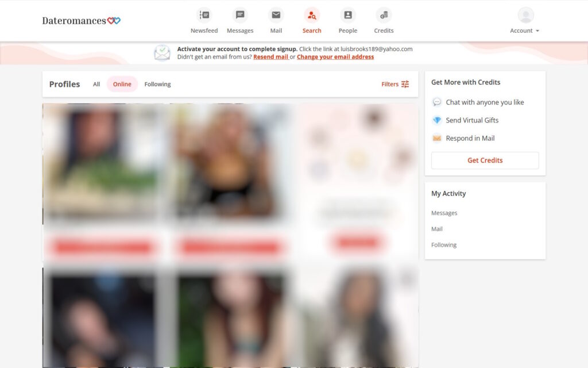The height and width of the screenshot is (368, 588).
Task: Click the Get Credits button
Action: [485, 160]
